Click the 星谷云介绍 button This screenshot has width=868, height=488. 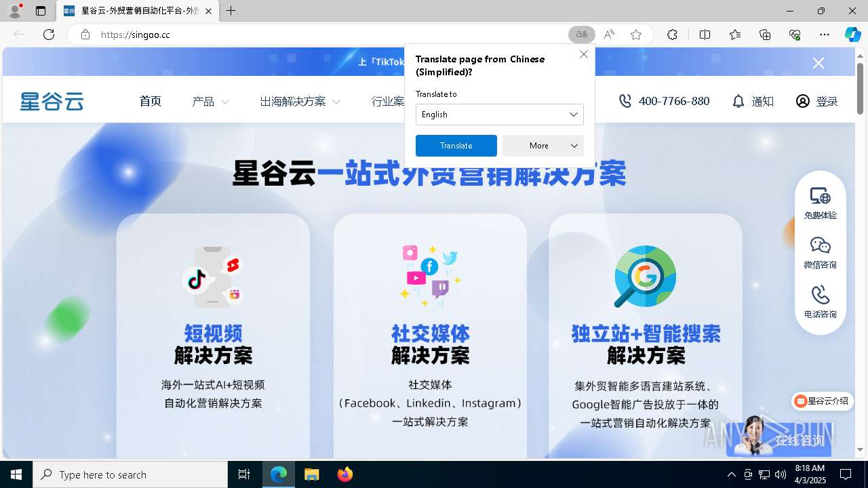pyautogui.click(x=822, y=401)
